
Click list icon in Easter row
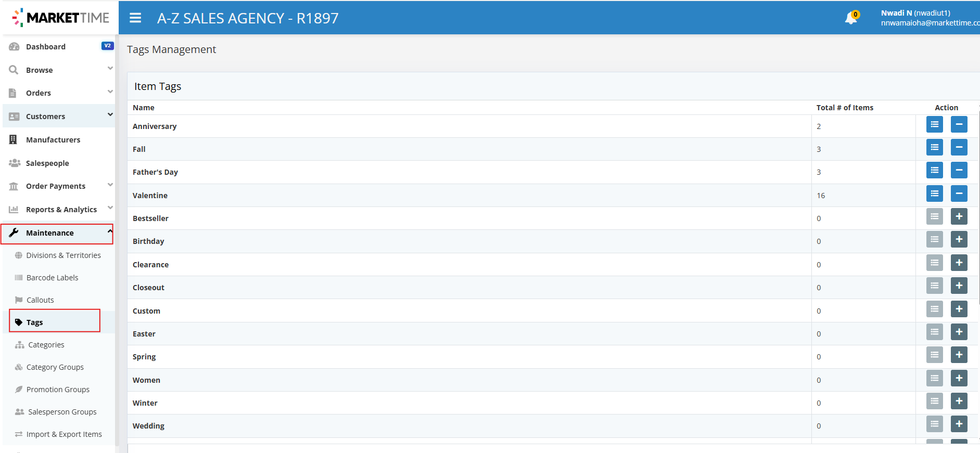935,332
